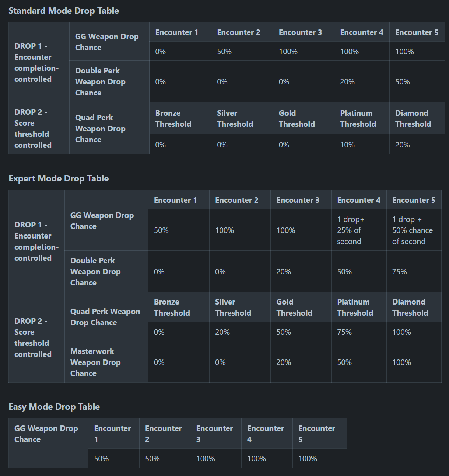Click Standard Double Perk Encounter 4 20% cell
Viewport: 449px width, 476px height.
pyautogui.click(x=362, y=81)
